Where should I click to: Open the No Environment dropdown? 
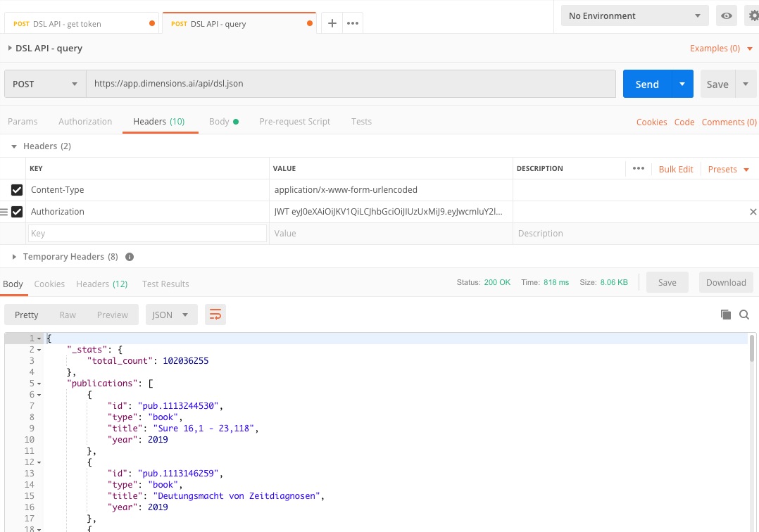pyautogui.click(x=635, y=16)
